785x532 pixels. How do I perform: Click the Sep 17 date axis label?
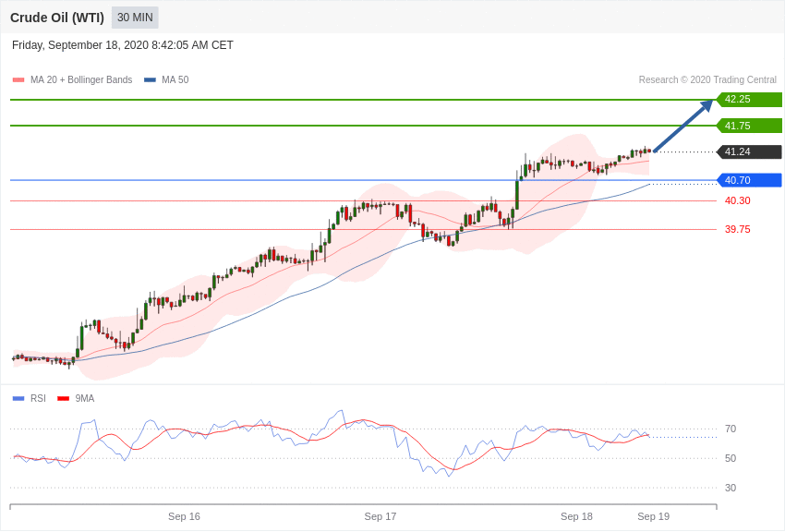pos(380,516)
